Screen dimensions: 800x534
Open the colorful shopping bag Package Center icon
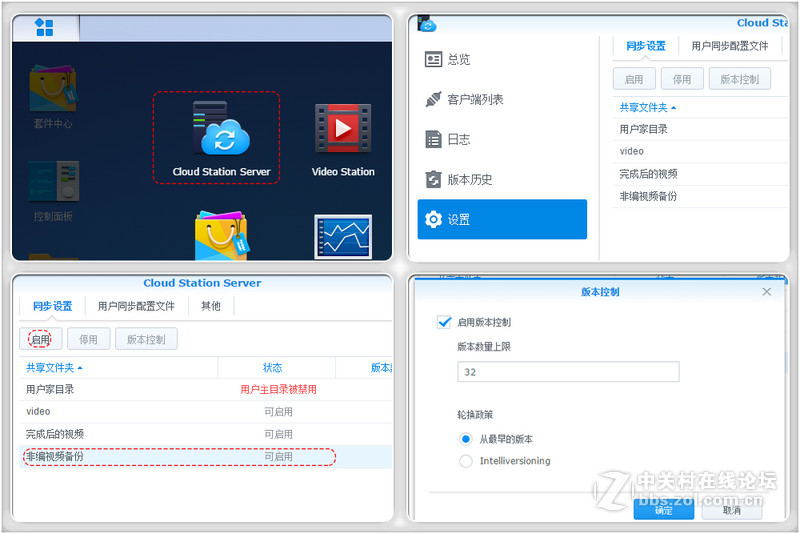[221, 235]
